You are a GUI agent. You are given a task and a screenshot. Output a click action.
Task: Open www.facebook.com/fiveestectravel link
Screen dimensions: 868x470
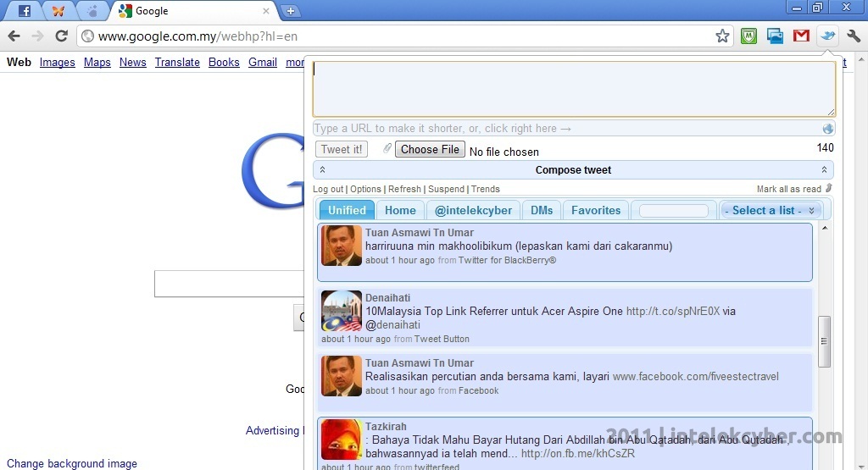(695, 377)
